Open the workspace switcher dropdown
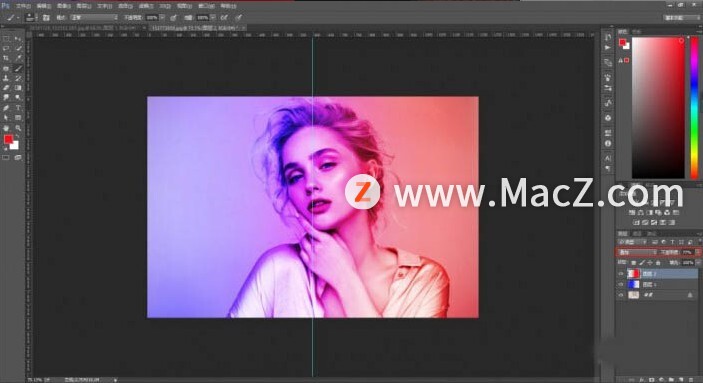Viewport: 703px width, 383px height. click(x=681, y=17)
